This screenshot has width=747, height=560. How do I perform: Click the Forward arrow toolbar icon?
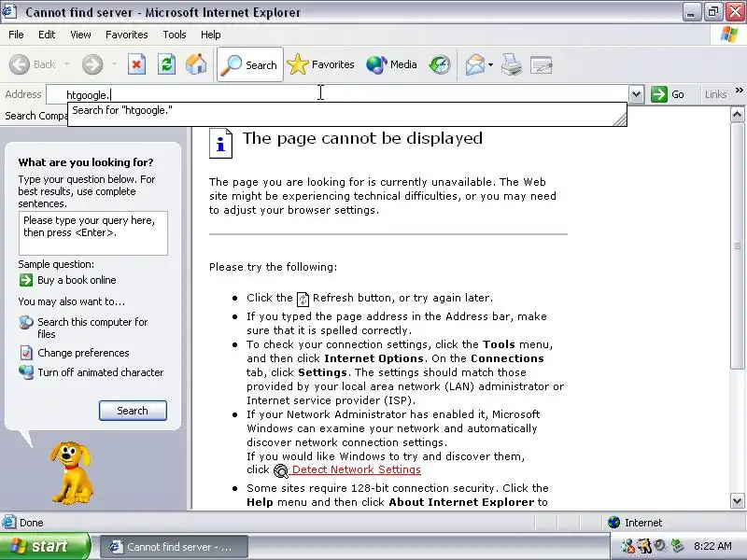[92, 64]
